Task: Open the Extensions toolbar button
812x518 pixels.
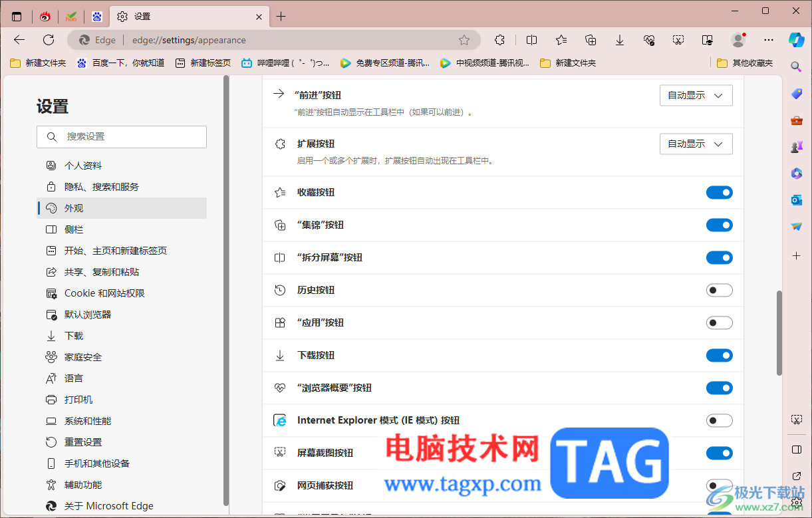Action: pyautogui.click(x=500, y=40)
